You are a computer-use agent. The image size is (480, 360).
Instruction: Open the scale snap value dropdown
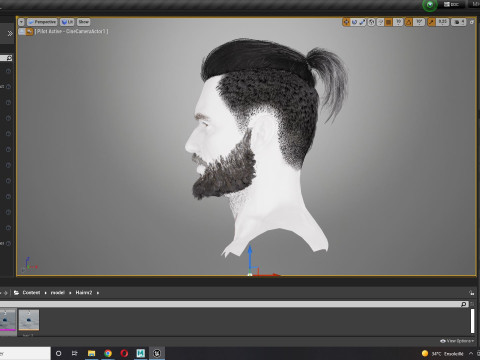[442, 22]
